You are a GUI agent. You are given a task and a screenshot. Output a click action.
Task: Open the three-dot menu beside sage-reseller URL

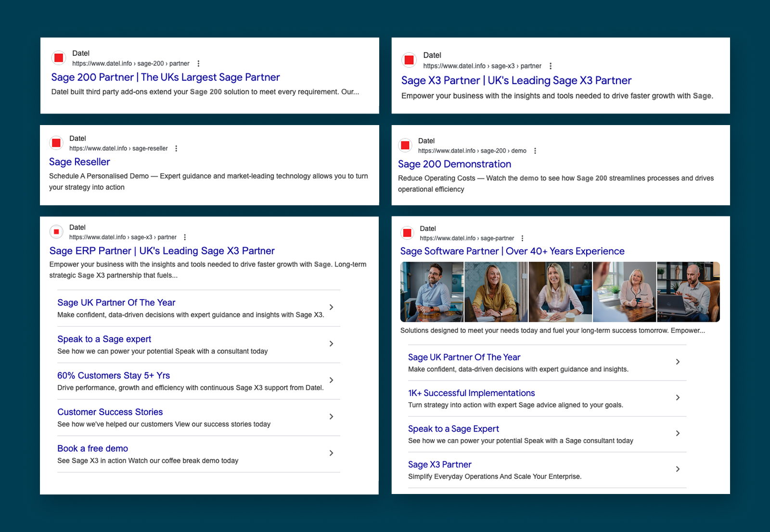176,148
